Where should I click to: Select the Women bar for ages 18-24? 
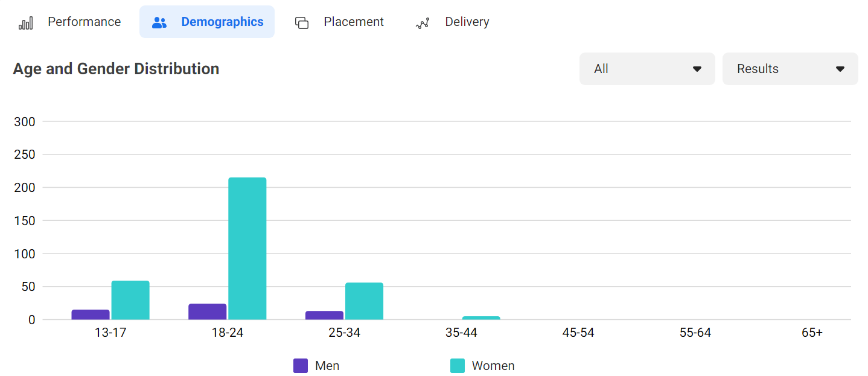(247, 249)
